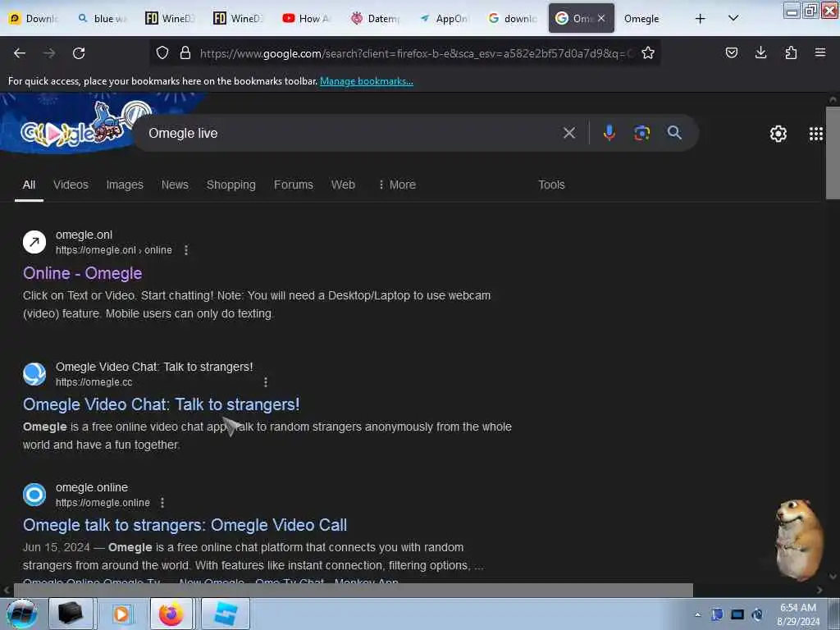Open more options for omegle.online result
840x630 pixels.
[162, 503]
